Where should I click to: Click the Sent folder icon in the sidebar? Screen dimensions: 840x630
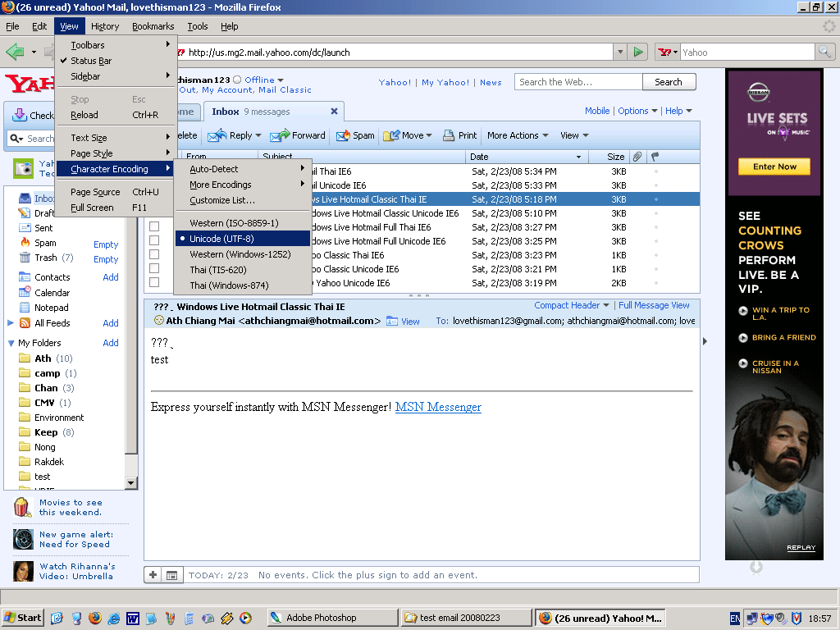point(25,228)
